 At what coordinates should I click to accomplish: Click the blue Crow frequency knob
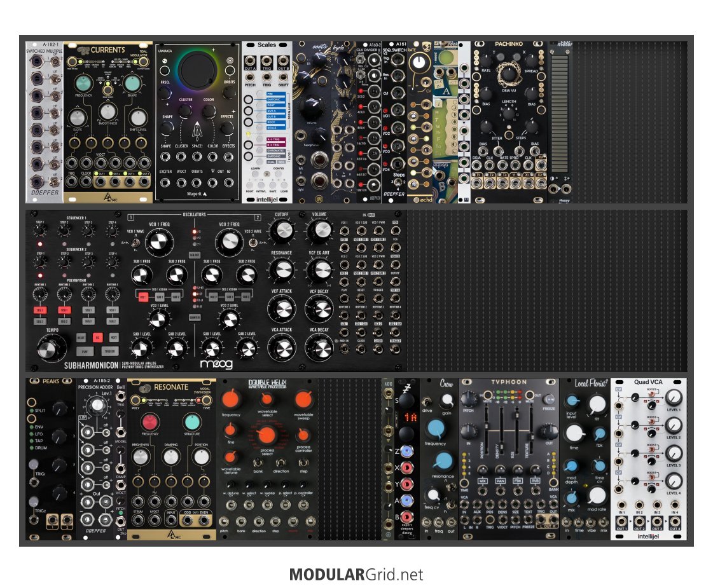pos(436,429)
